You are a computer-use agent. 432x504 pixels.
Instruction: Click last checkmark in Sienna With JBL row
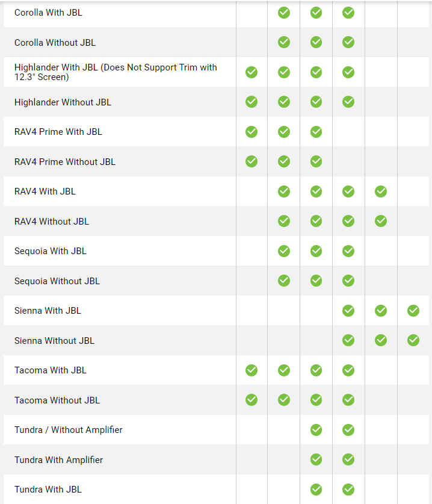413,311
